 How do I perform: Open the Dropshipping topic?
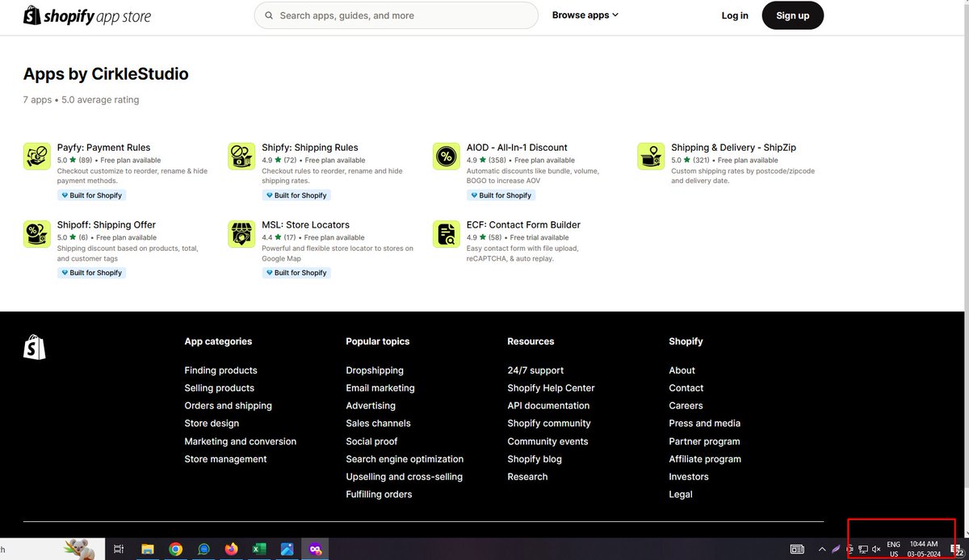375,370
